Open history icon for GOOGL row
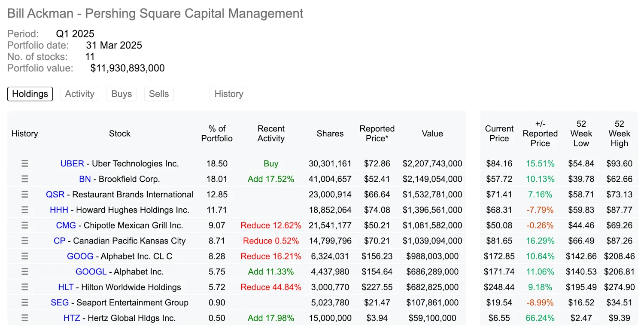Image resolution: width=644 pixels, height=329 pixels. (x=25, y=272)
